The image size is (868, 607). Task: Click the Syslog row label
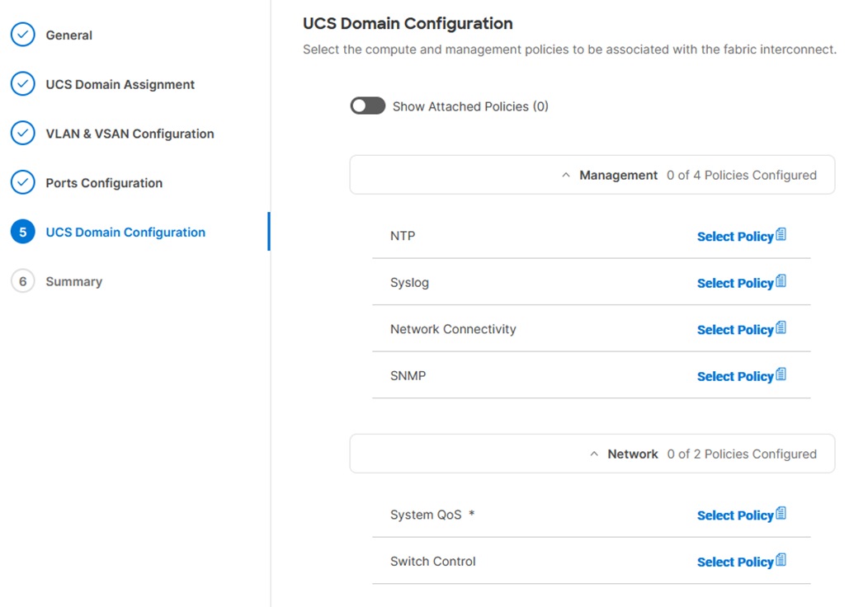tap(409, 283)
